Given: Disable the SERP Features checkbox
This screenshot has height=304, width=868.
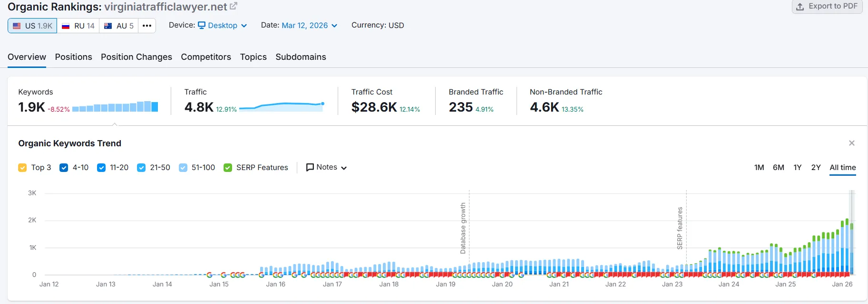Looking at the screenshot, I should click(228, 168).
